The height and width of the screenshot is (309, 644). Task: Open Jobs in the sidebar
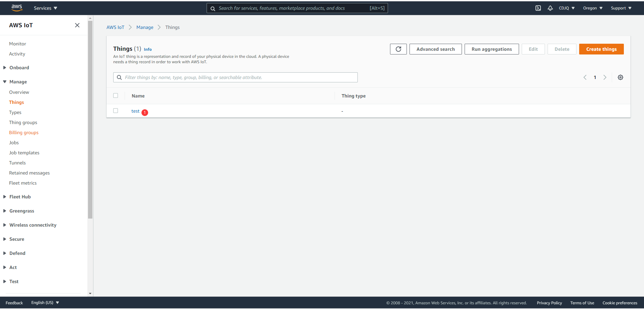tap(14, 143)
